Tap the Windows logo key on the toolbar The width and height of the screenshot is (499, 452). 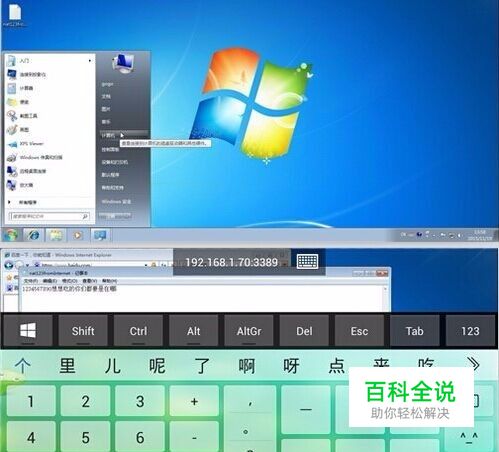pos(28,331)
